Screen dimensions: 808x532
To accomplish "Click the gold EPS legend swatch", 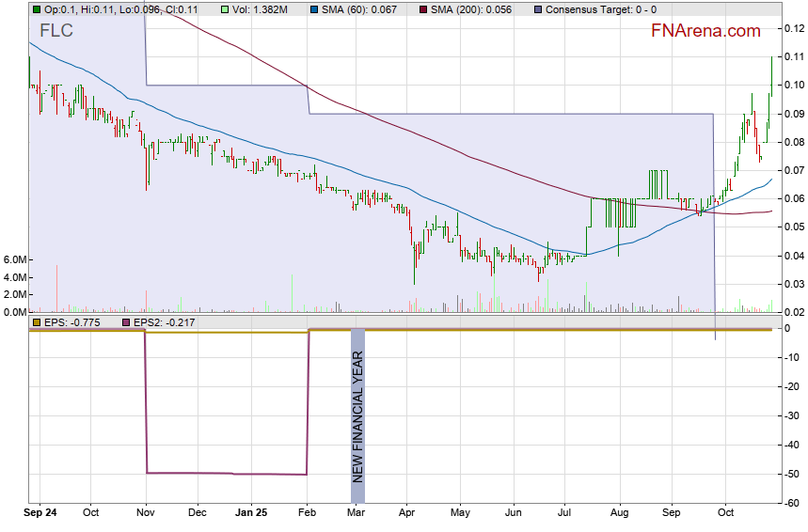I will click(x=37, y=322).
